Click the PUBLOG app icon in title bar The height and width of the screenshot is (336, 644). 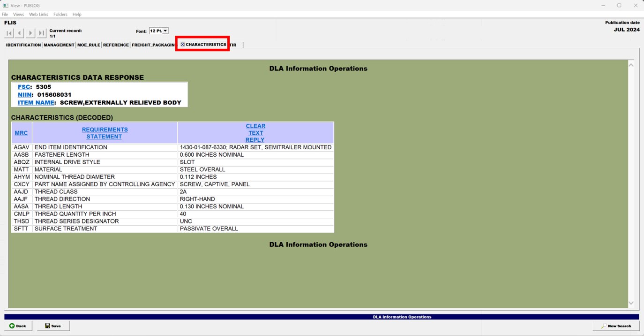click(6, 5)
